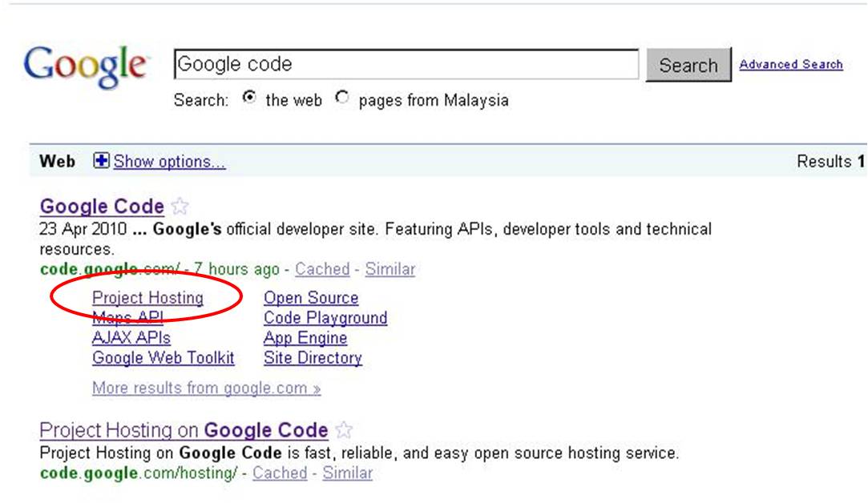The width and height of the screenshot is (868, 503).
Task: Star the Project Hosting on Google Code result
Action: [344, 430]
